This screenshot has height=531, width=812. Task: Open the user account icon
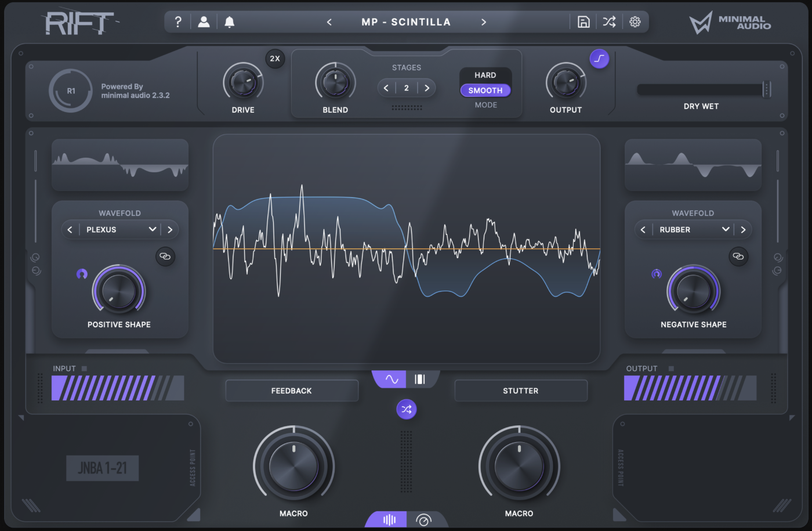pyautogui.click(x=204, y=22)
